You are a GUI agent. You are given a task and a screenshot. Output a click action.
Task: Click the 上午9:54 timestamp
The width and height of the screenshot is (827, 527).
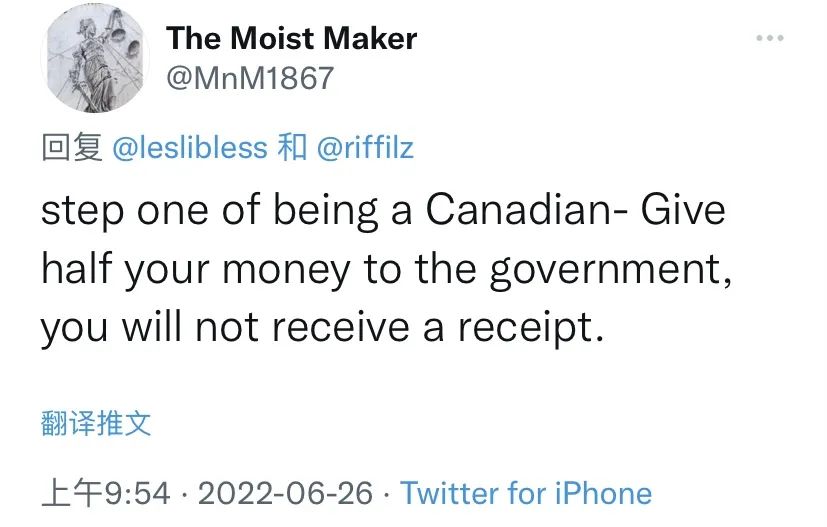pyautogui.click(x=105, y=493)
